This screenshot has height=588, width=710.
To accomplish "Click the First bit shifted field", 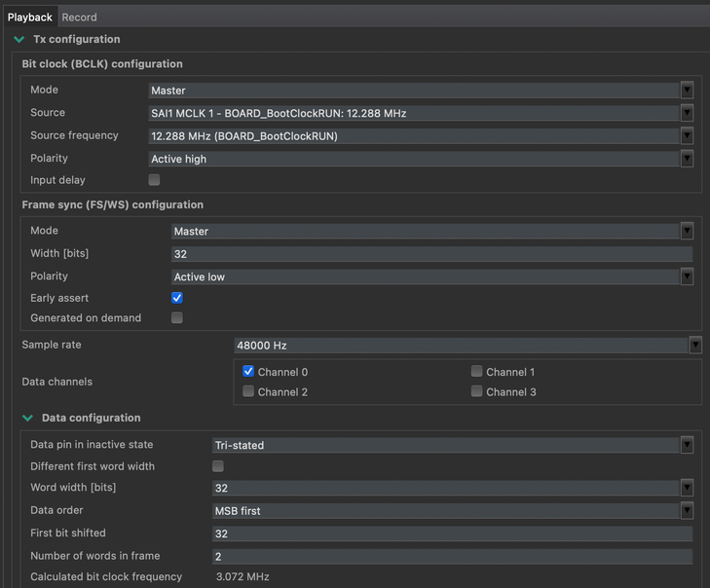I will coord(452,533).
